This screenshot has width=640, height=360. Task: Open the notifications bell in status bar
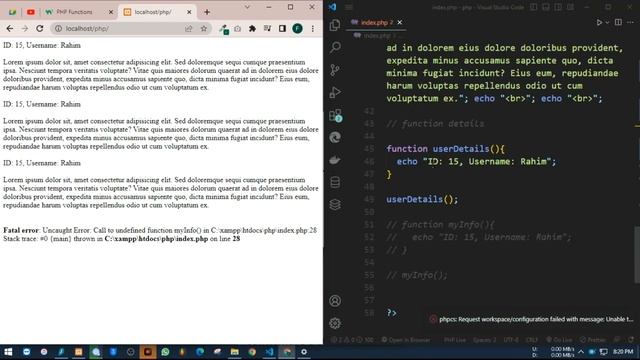tap(631, 340)
